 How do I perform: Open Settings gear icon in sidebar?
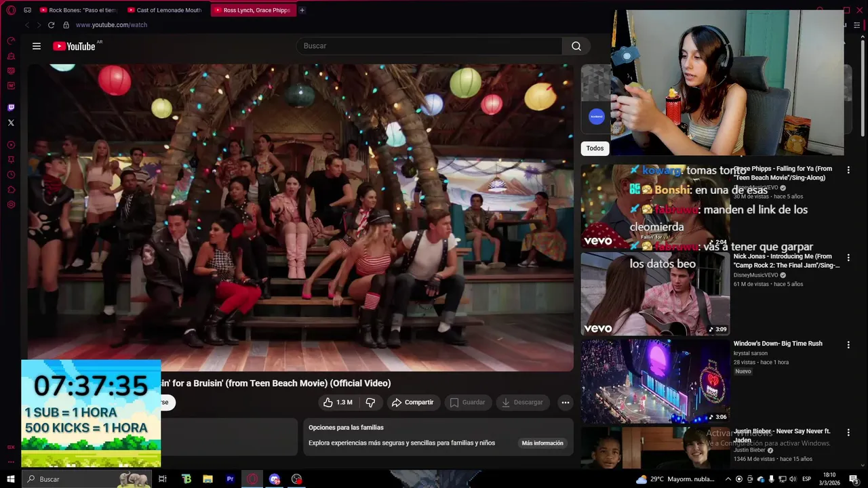[x=11, y=205]
